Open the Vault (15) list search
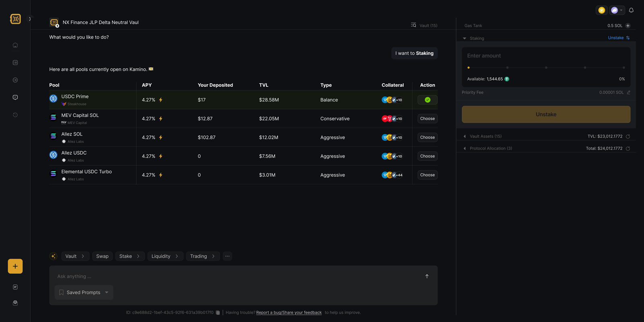Viewport: 644px width, 322px height. click(x=424, y=25)
